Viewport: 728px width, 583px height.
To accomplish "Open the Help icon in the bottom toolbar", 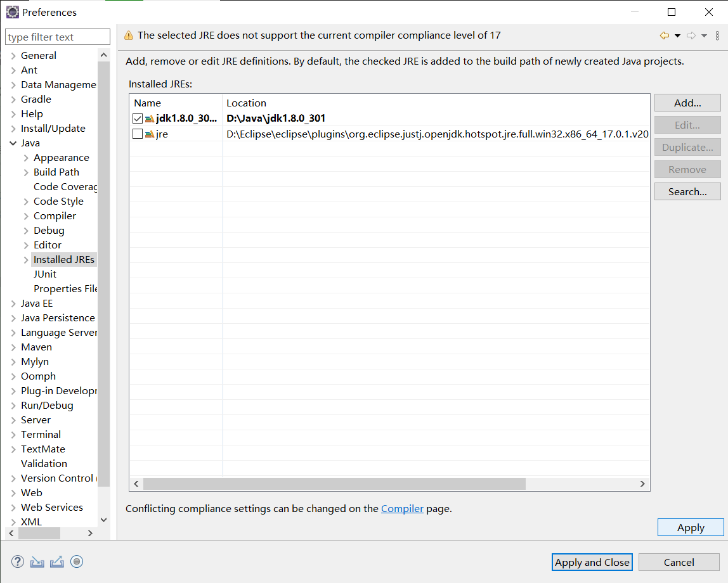I will 17,561.
